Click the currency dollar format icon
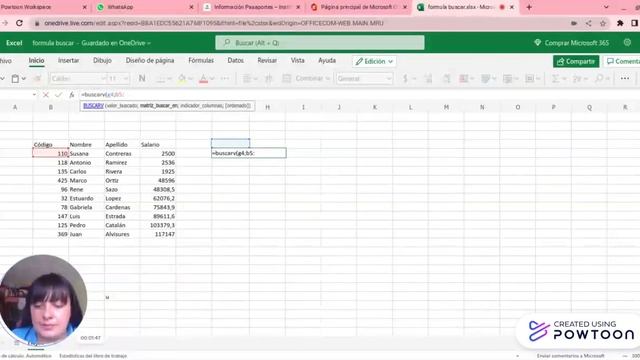The height and width of the screenshot is (360, 640). click(405, 78)
